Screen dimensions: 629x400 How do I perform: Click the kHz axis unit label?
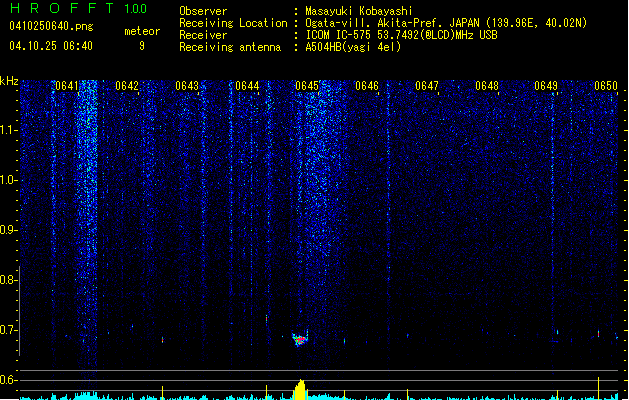pyautogui.click(x=9, y=81)
